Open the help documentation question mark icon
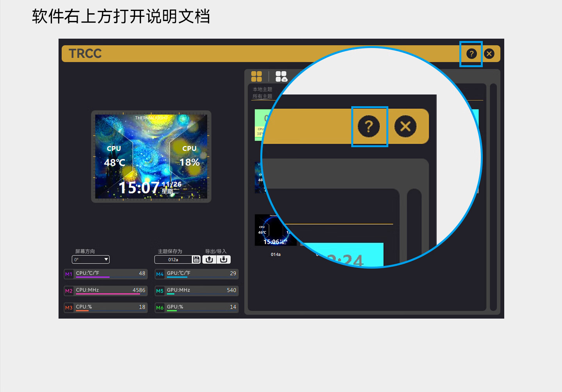 pyautogui.click(x=471, y=54)
